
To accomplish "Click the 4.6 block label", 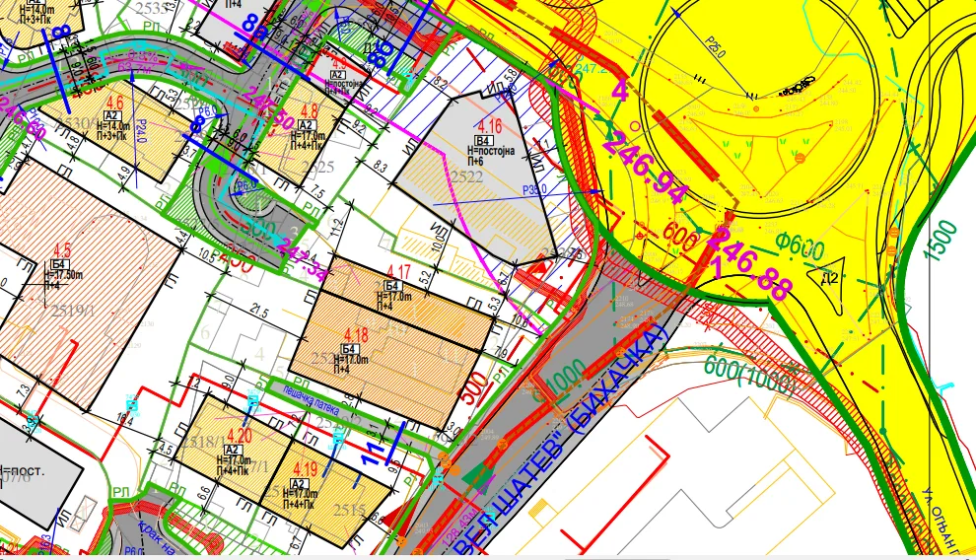I will [x=115, y=103].
